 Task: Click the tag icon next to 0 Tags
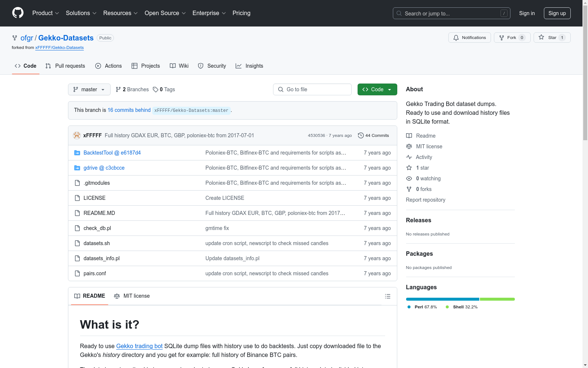coord(155,89)
